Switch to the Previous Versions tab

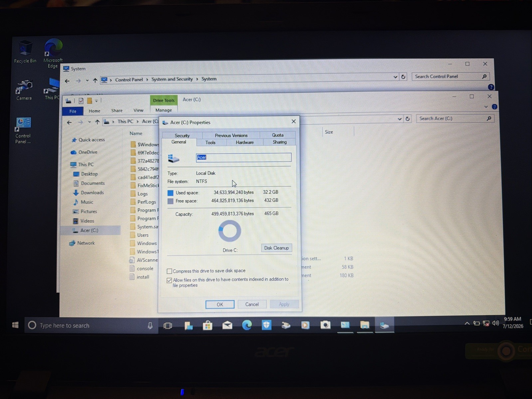point(231,135)
